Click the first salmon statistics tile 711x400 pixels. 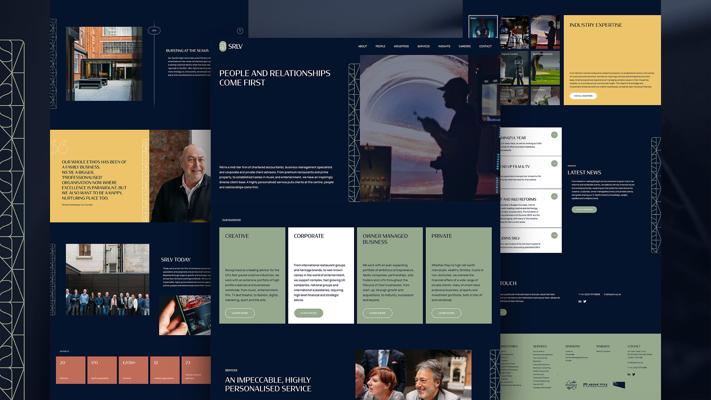72,369
